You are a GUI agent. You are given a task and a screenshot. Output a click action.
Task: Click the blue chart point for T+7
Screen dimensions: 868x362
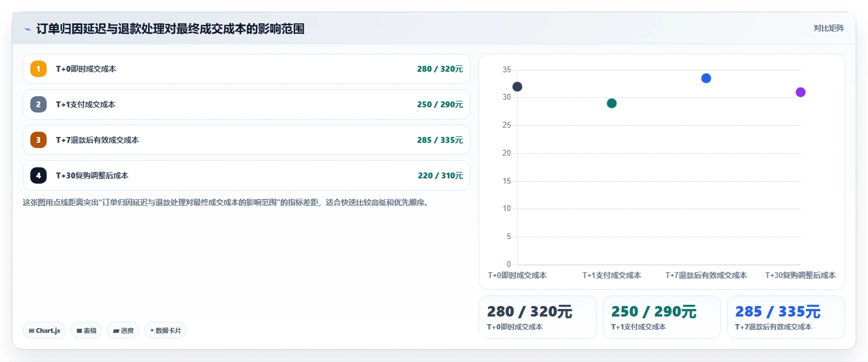[706, 78]
